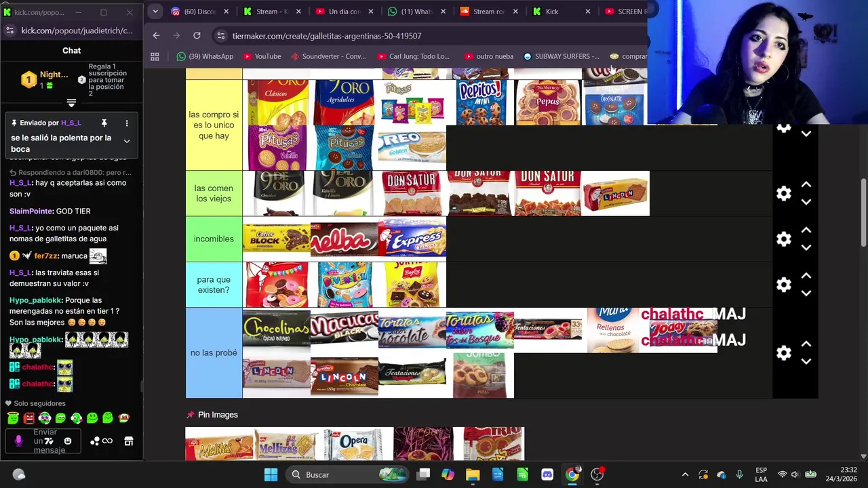The height and width of the screenshot is (488, 868).
Task: Move 'incomibles' tier up
Action: coord(806,230)
